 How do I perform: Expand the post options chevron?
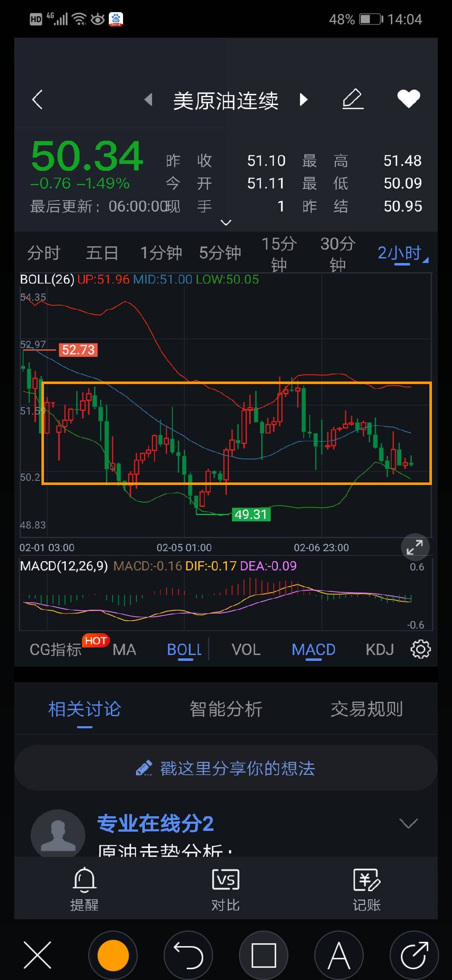(408, 823)
